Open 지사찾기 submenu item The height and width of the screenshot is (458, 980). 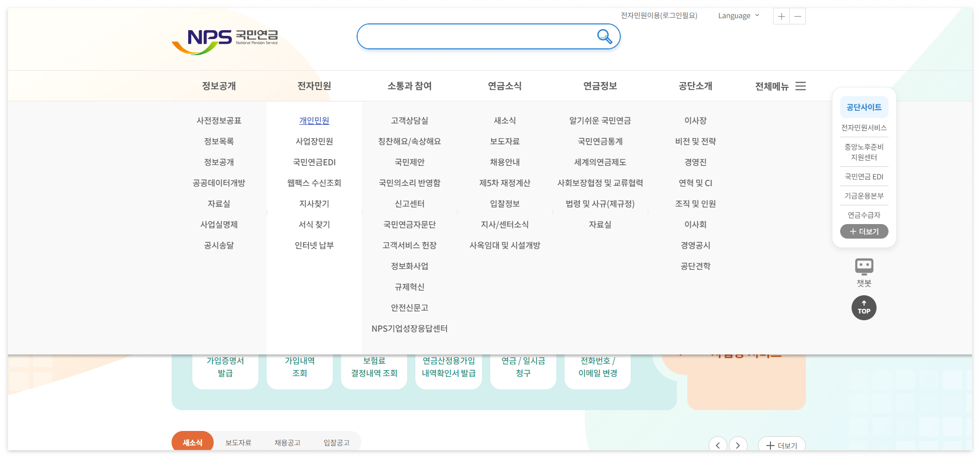pyautogui.click(x=314, y=204)
